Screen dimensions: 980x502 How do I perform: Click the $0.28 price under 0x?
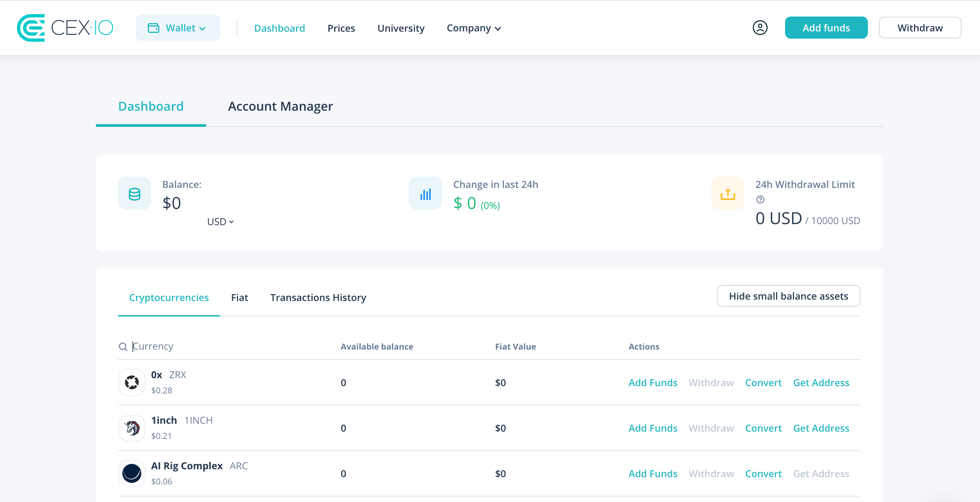161,390
